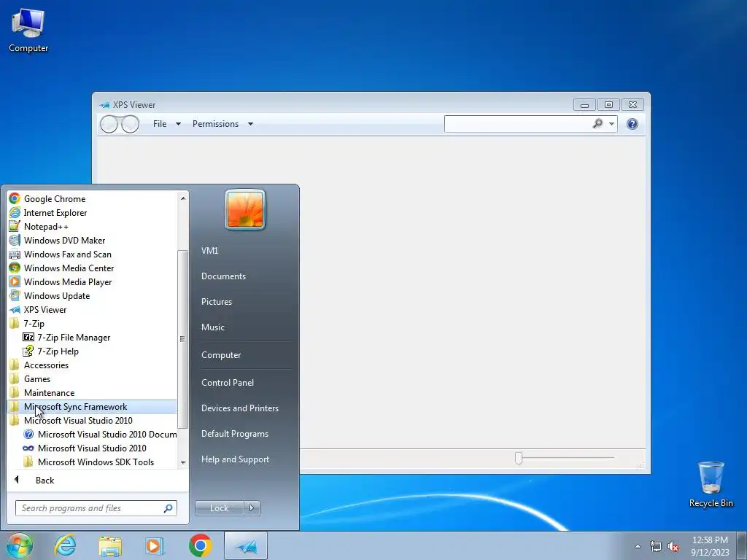
Task: Open Default Programs
Action: click(x=235, y=434)
